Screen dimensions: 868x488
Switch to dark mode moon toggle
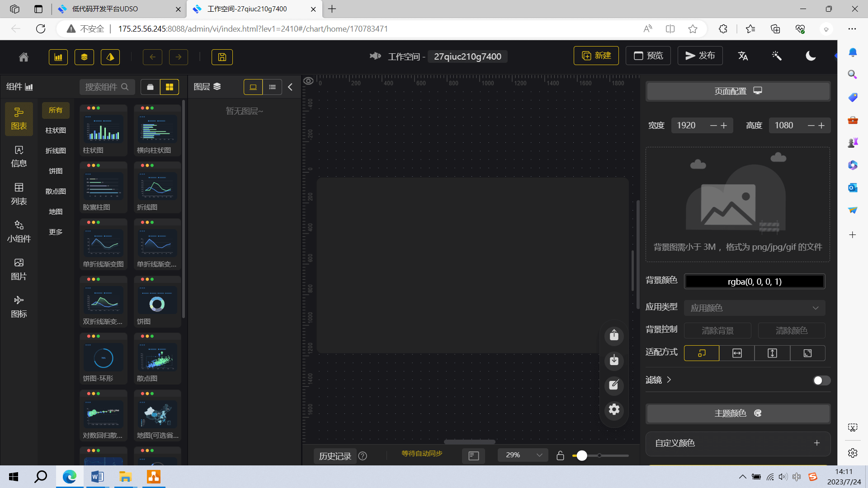811,56
